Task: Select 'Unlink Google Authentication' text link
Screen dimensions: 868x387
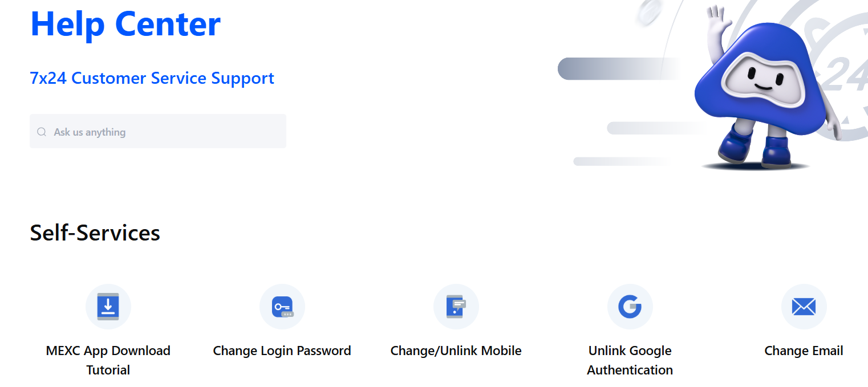Action: click(x=630, y=360)
